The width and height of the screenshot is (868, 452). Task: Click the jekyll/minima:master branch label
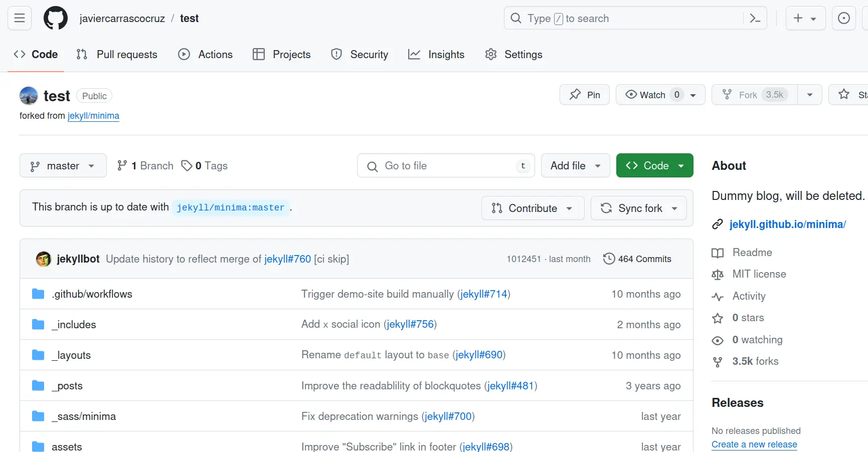coord(230,207)
